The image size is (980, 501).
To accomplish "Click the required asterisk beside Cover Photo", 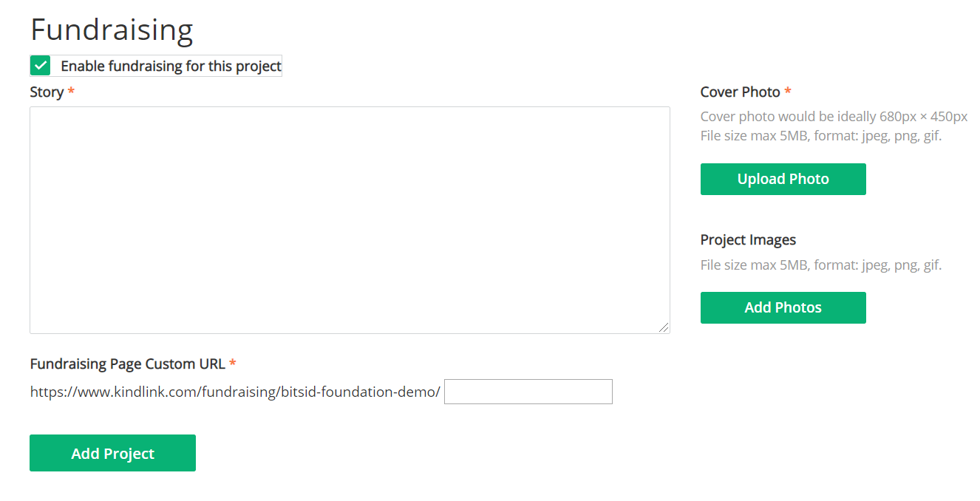I will (x=788, y=92).
